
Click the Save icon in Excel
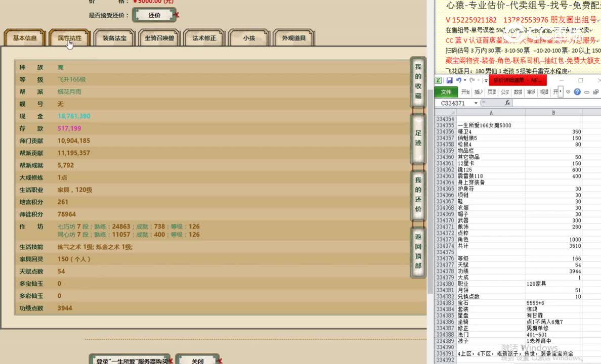coord(450,80)
